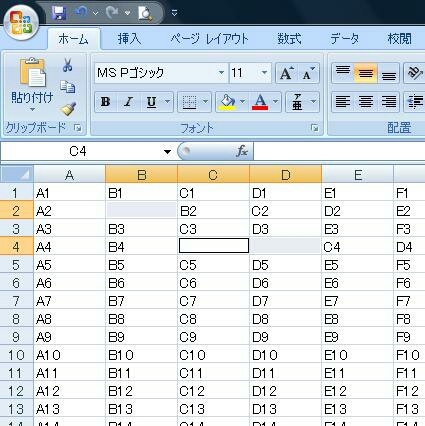Select column C header
The height and width of the screenshot is (426, 425).
(x=213, y=175)
